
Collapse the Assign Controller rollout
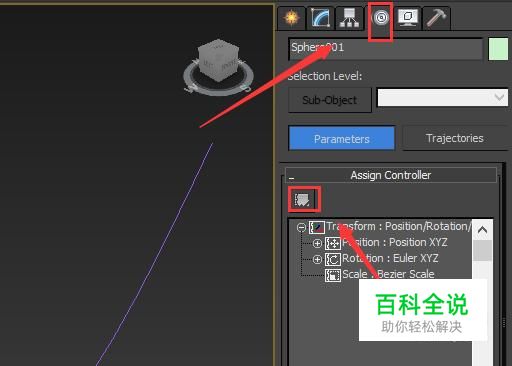coord(391,175)
